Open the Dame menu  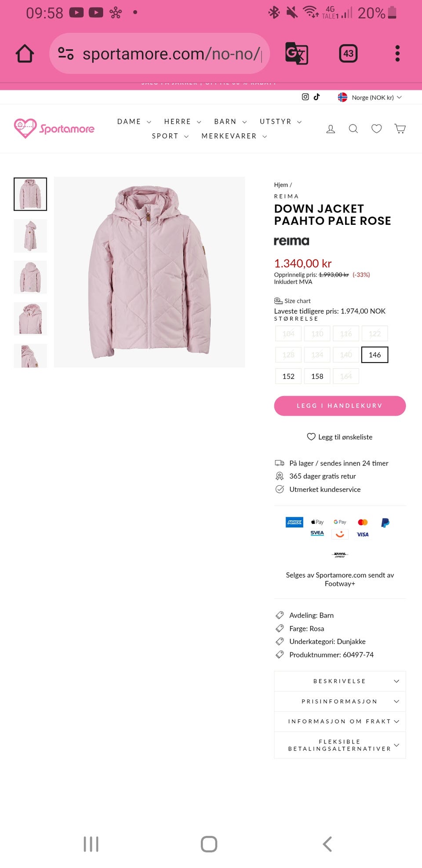[134, 121]
